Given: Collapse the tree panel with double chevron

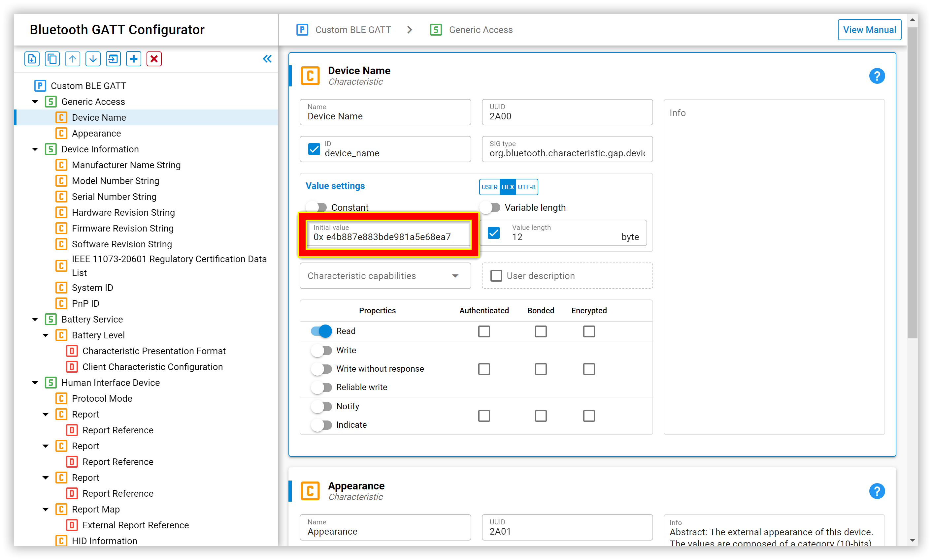Looking at the screenshot, I should (x=267, y=59).
